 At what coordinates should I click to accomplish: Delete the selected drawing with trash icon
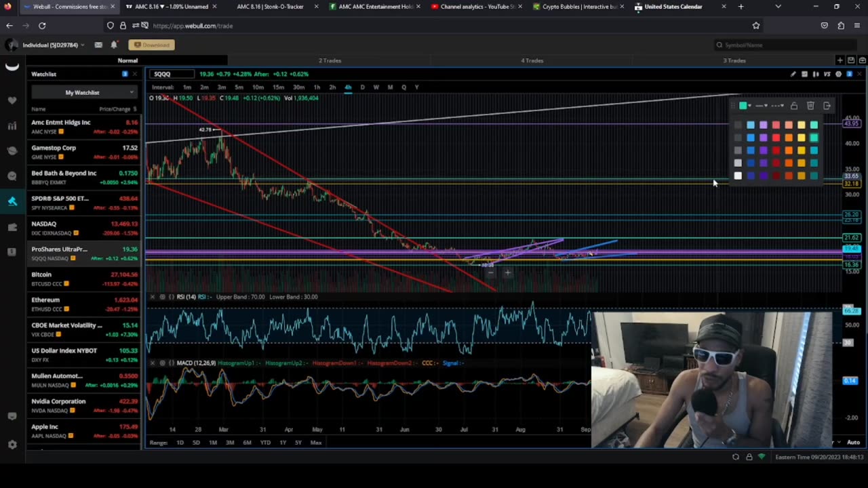pyautogui.click(x=810, y=106)
